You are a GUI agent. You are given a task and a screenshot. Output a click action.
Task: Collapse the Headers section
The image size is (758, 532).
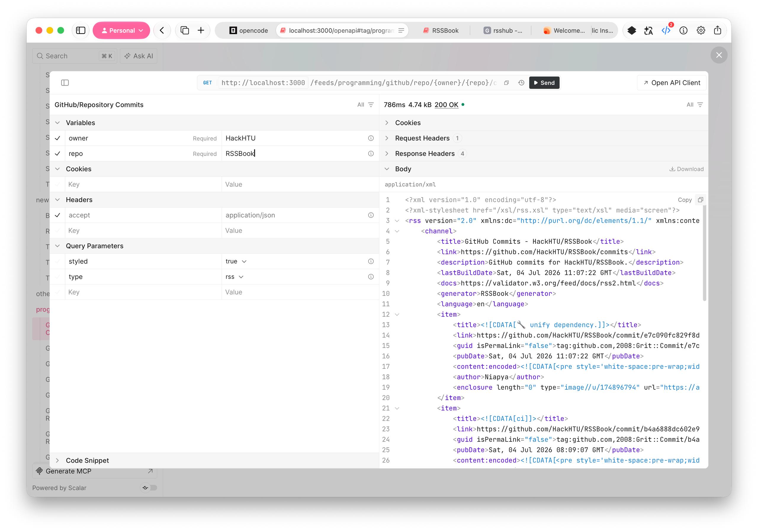(x=57, y=199)
